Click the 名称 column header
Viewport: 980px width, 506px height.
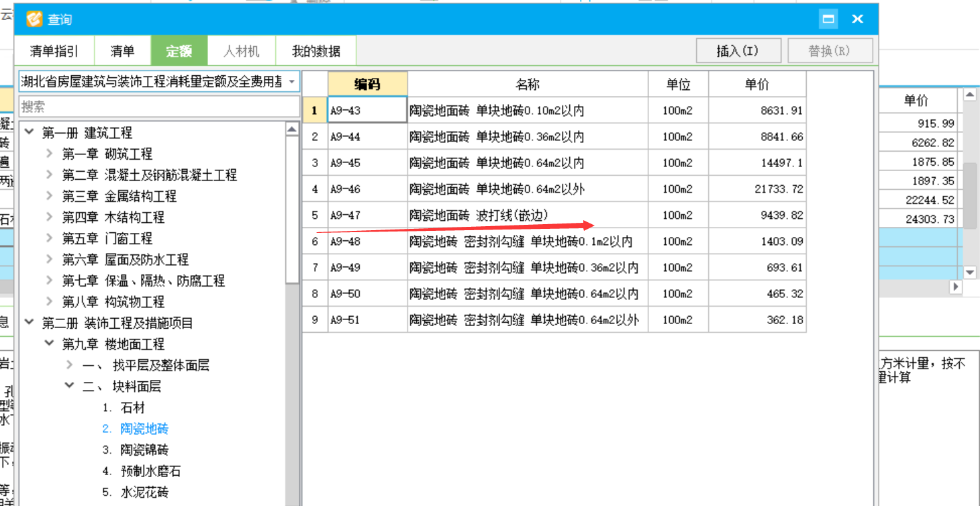coord(528,84)
